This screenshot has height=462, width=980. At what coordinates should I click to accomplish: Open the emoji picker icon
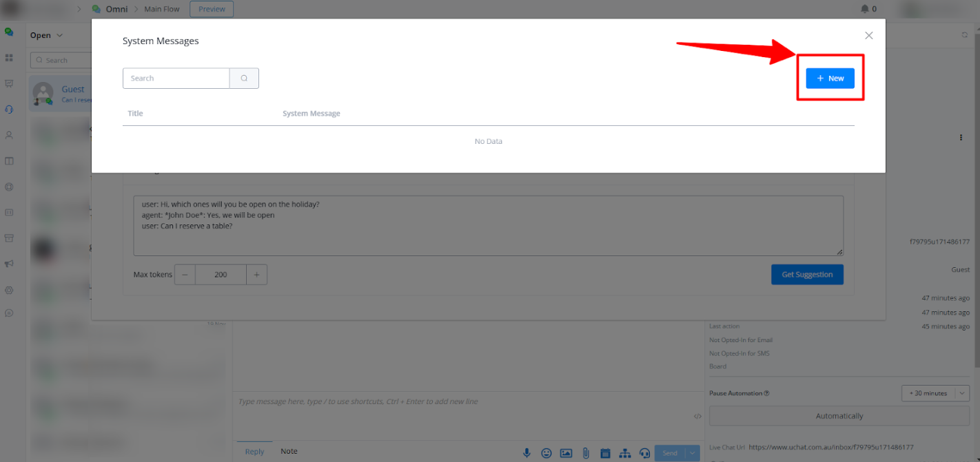[x=547, y=453]
